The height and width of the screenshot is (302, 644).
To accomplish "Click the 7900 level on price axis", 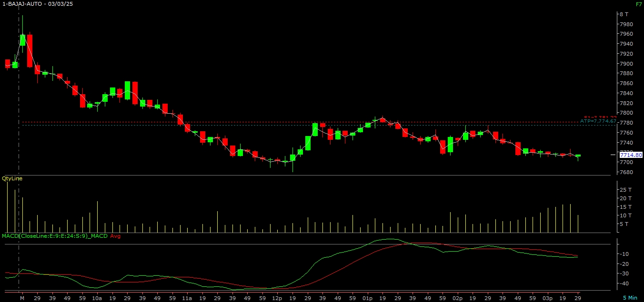I will click(x=626, y=64).
